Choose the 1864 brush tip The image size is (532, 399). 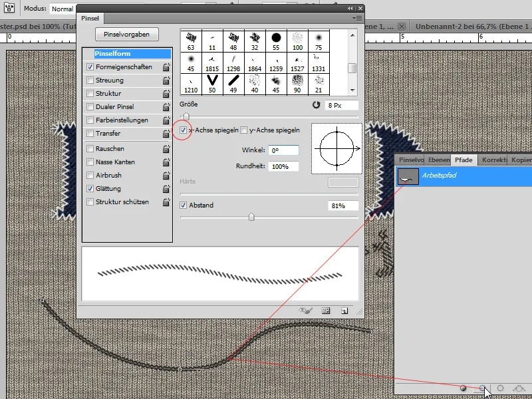[255, 63]
